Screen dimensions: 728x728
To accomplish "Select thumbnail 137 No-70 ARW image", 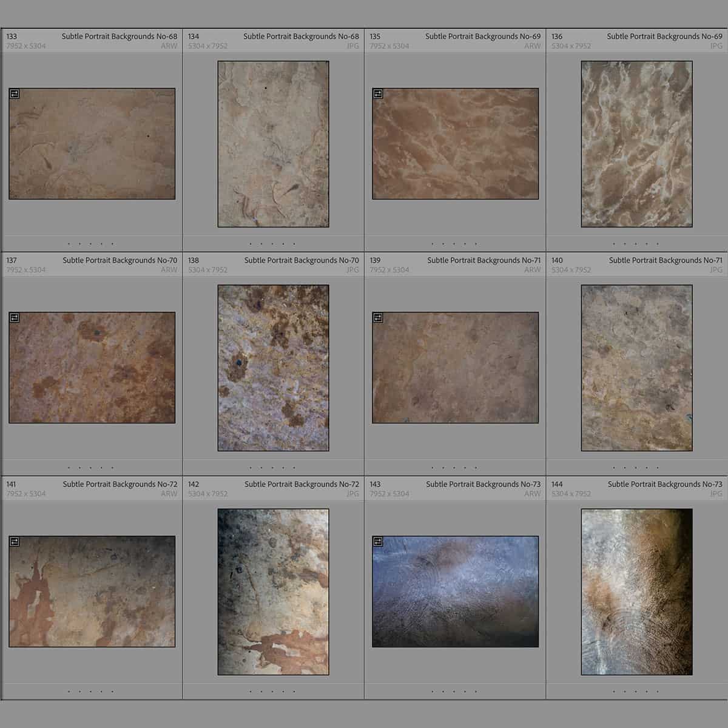I will point(92,368).
